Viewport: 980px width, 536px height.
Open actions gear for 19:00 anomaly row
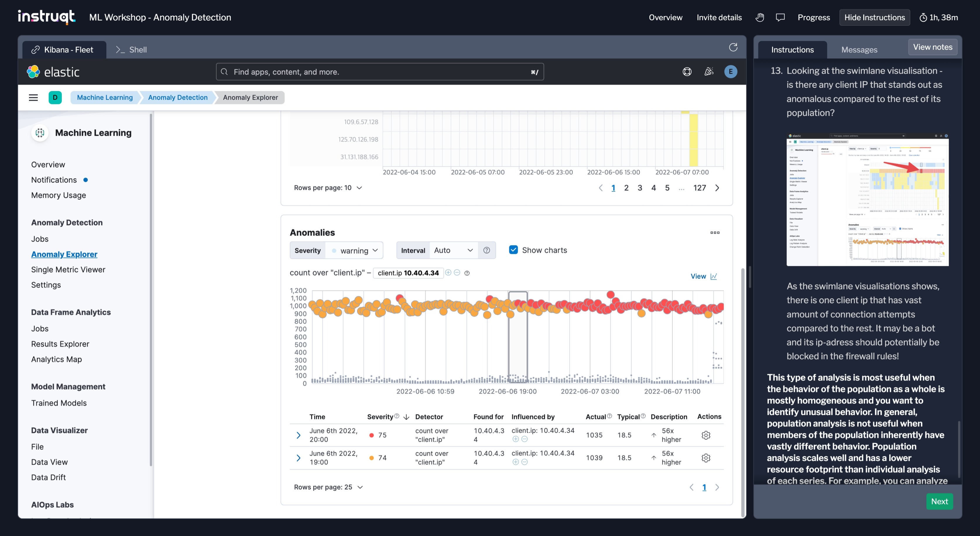706,458
